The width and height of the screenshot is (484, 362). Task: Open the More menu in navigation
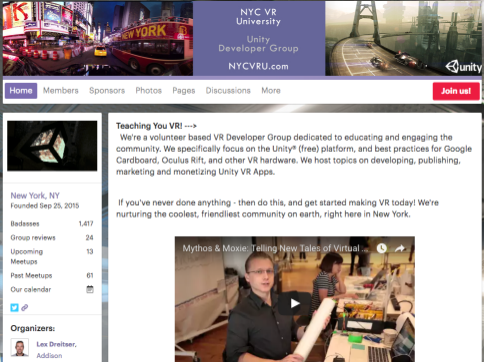(271, 91)
